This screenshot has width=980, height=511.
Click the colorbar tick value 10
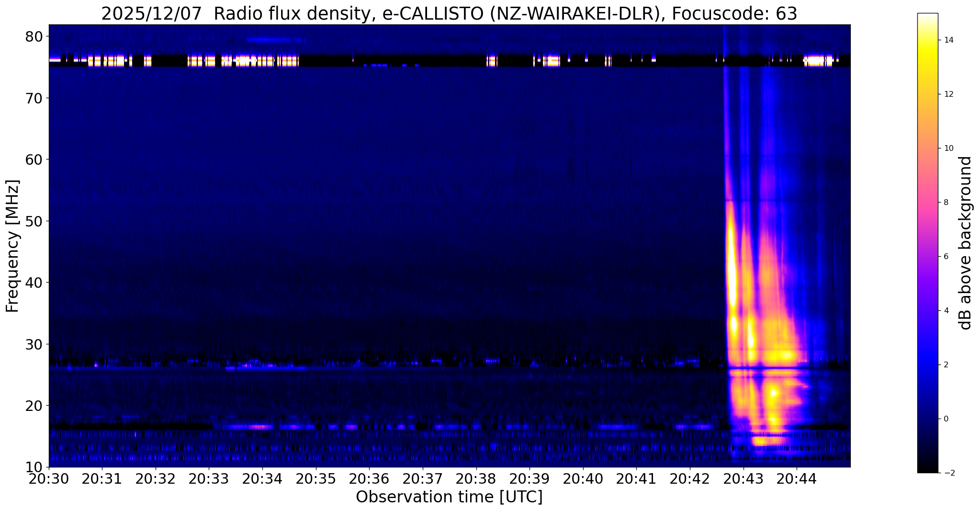click(x=947, y=148)
